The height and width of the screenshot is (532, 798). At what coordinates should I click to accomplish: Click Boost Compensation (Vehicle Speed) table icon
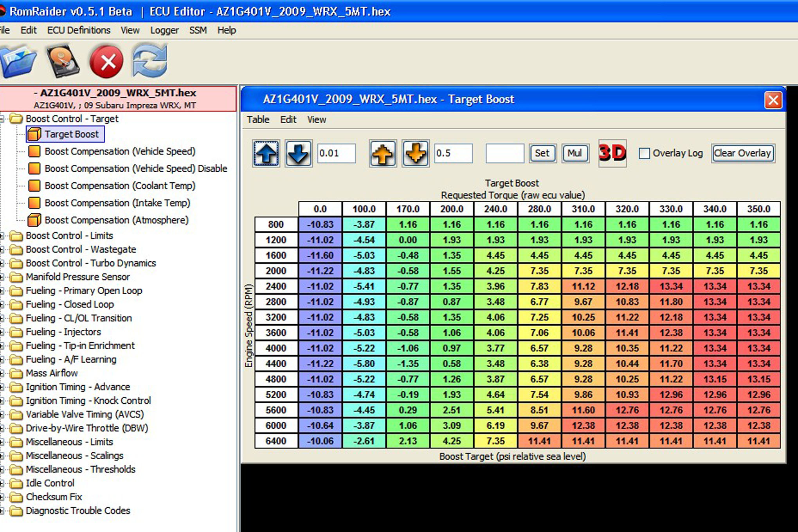(x=34, y=151)
